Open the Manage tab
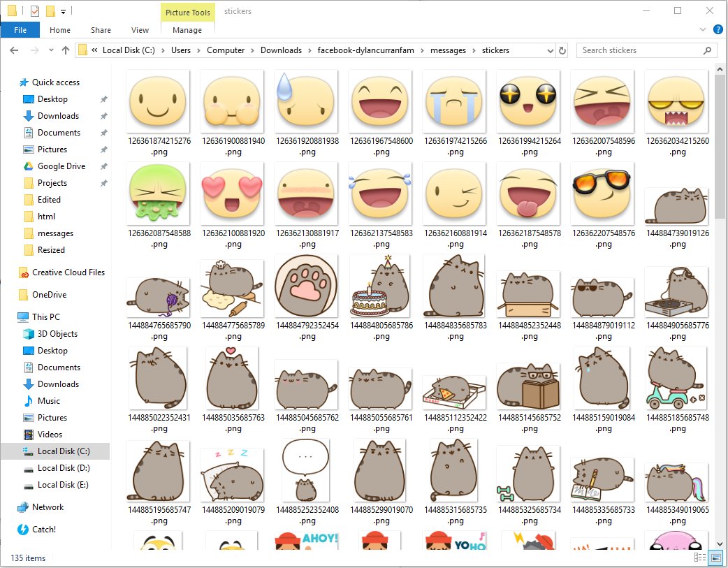728x568 pixels. tap(187, 30)
